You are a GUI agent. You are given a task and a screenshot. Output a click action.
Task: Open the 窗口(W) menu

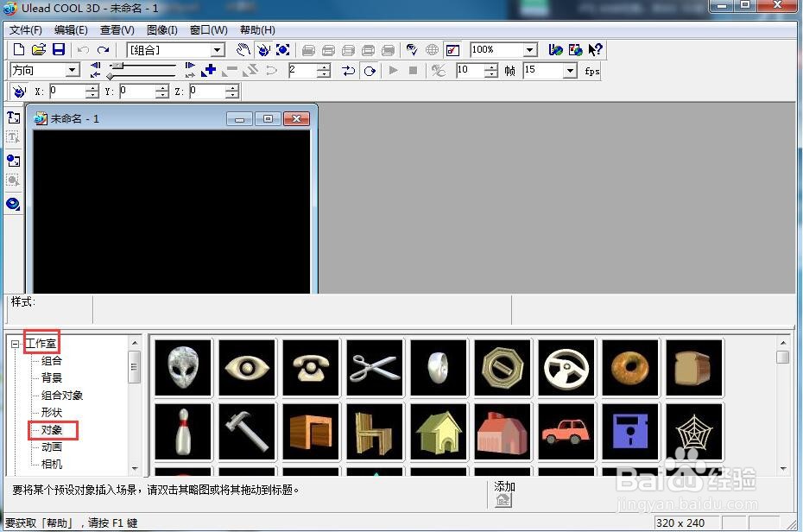pos(208,30)
